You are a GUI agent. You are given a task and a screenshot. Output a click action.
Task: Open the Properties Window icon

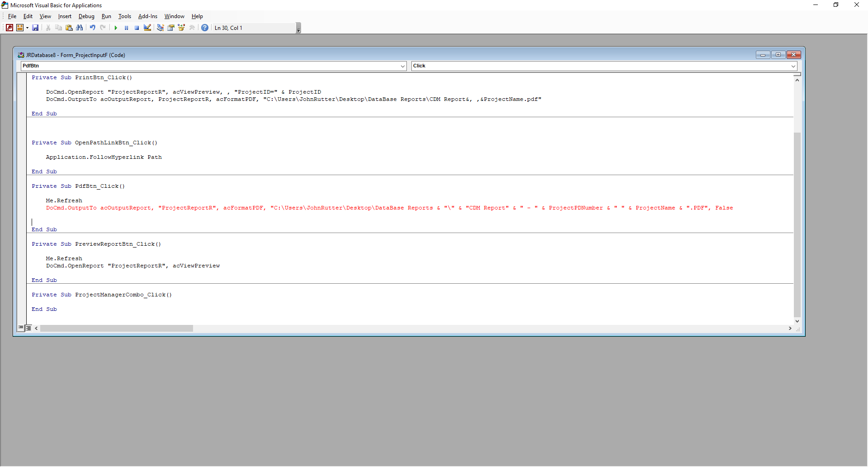[x=170, y=28]
